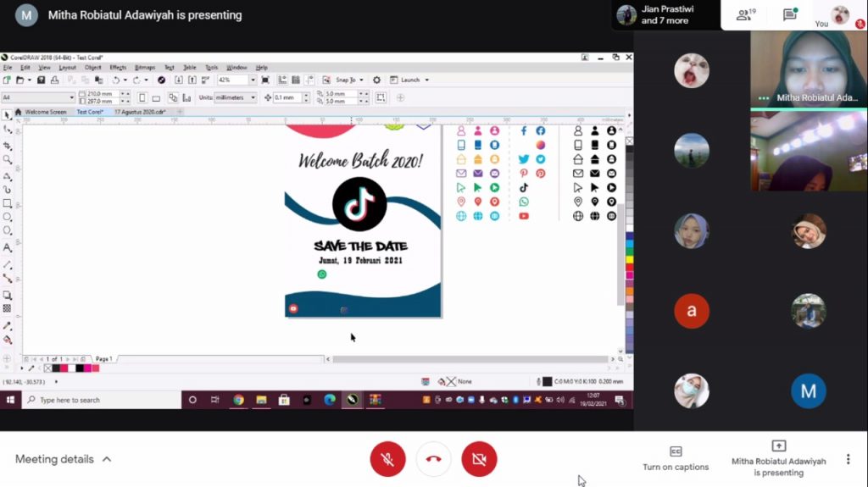Click the Export icon in standard toolbar

point(192,80)
